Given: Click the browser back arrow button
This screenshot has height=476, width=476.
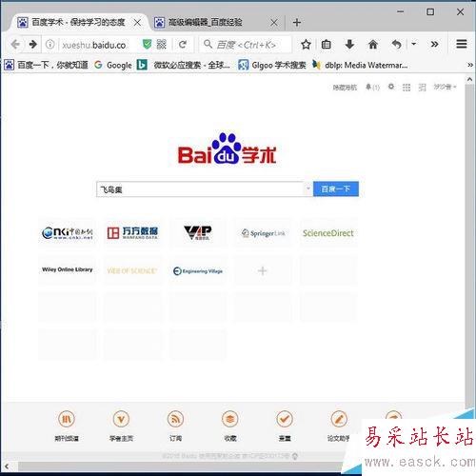Looking at the screenshot, I should tap(15, 45).
